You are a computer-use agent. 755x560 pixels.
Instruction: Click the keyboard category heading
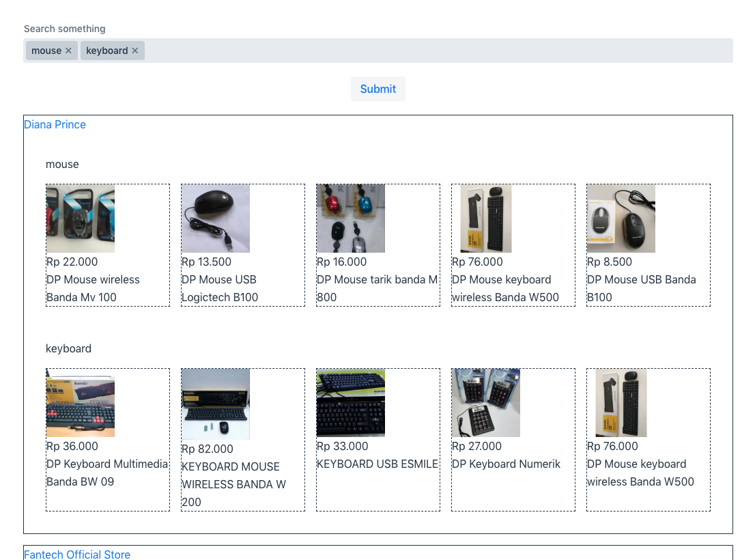tap(68, 348)
